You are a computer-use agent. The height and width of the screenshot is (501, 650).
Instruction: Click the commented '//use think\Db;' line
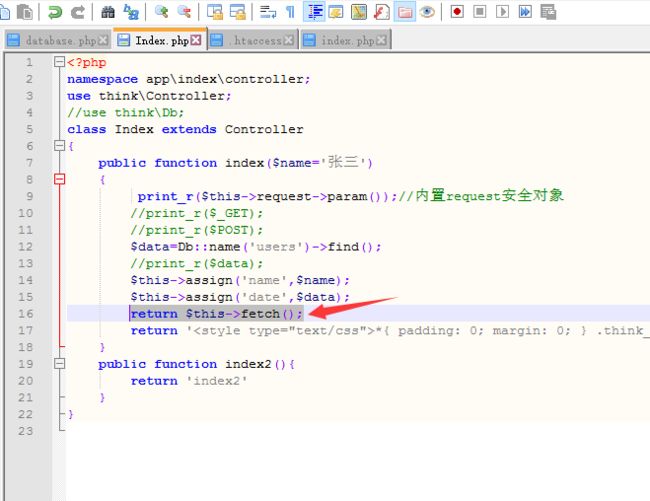126,113
